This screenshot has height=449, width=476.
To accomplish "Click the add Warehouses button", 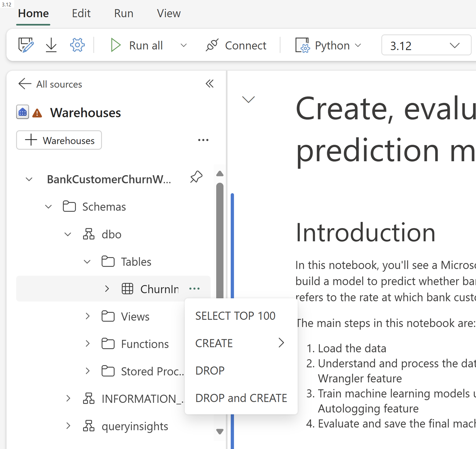I will [x=59, y=140].
